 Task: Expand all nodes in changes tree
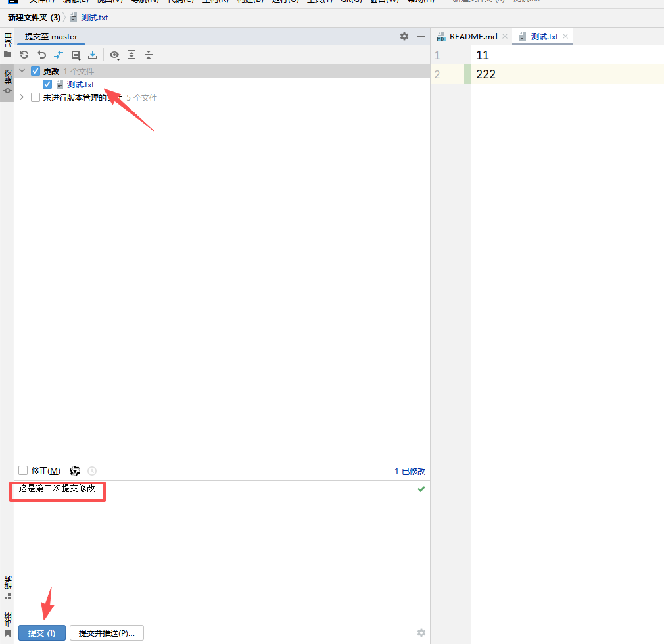(x=131, y=55)
